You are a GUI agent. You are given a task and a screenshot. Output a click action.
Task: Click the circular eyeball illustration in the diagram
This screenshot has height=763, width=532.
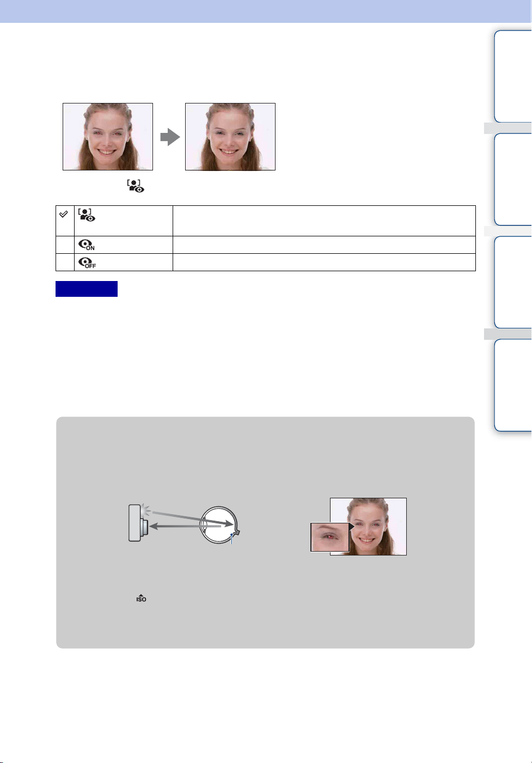(x=219, y=523)
